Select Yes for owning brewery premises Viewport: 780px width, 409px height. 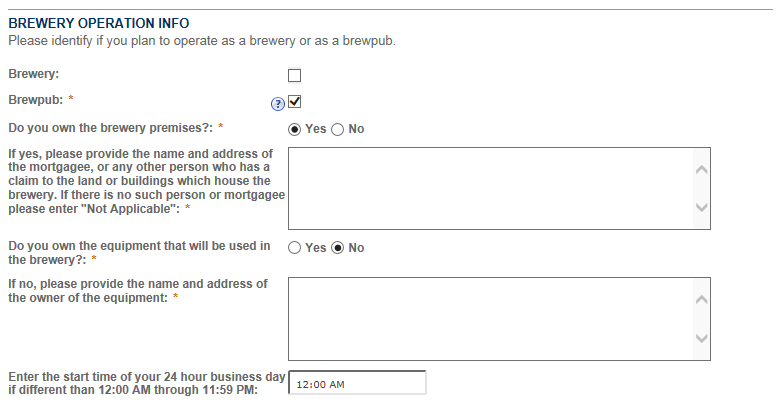294,129
